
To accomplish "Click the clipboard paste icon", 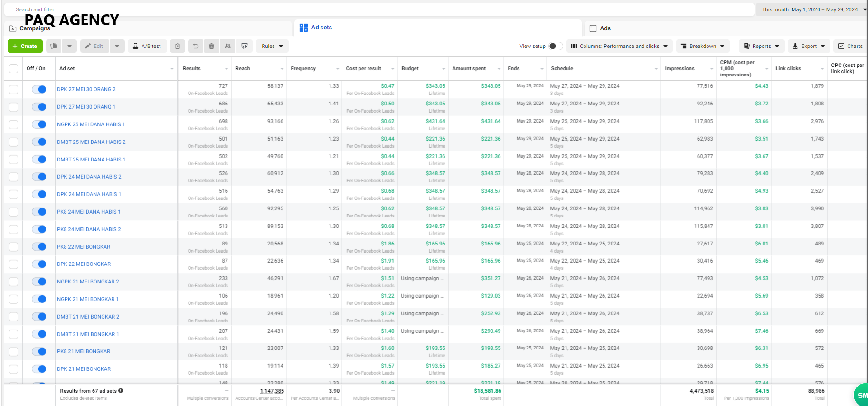I will point(178,46).
